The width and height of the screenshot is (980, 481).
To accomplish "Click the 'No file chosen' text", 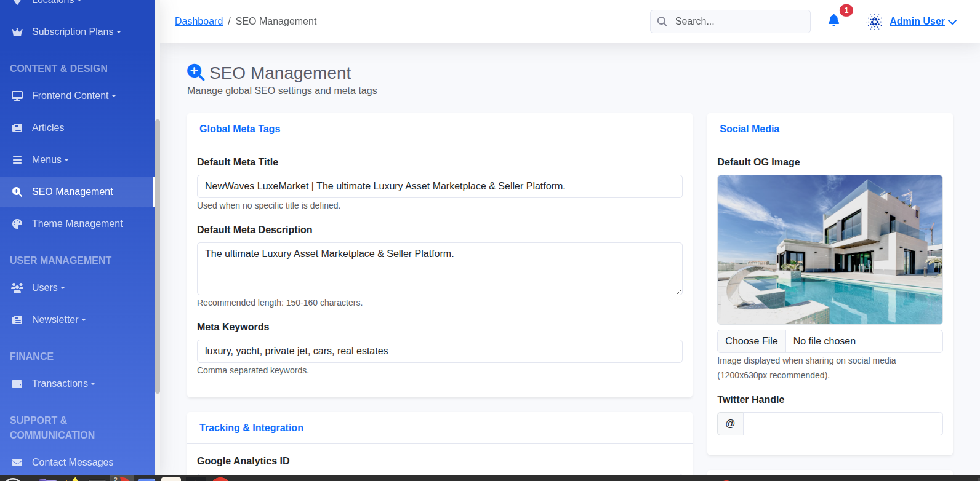I will [824, 341].
